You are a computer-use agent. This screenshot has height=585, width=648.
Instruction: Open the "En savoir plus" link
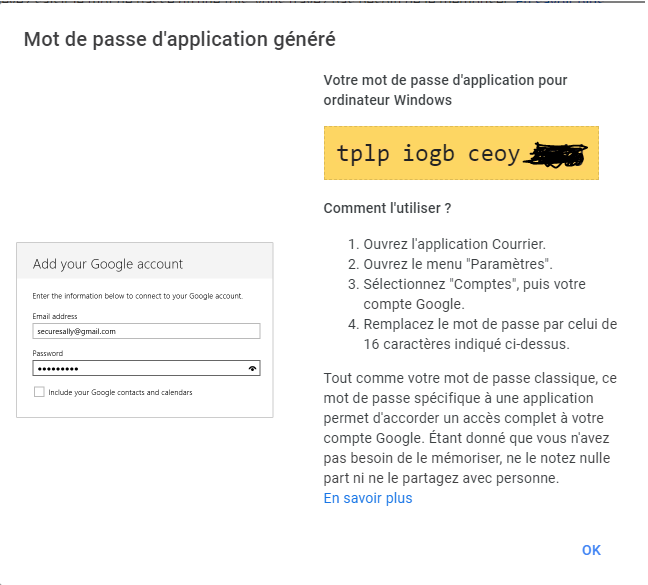tap(368, 498)
